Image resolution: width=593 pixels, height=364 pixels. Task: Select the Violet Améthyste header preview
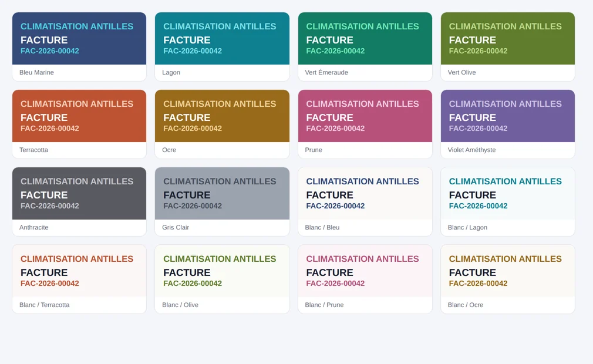507,116
